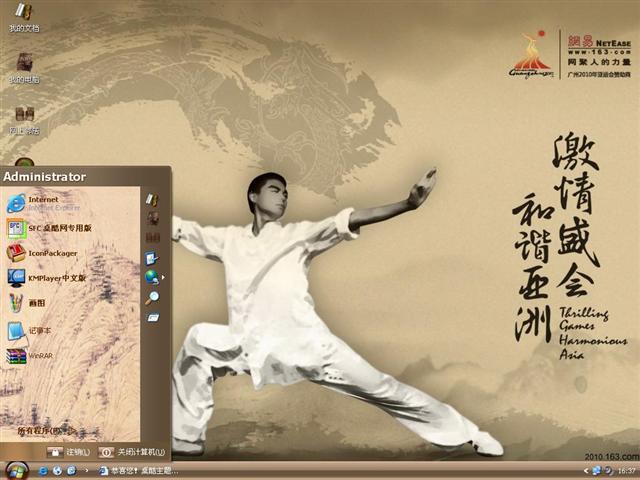Click the globe network connections icon in Start menu
Viewport: 640px width, 480px height.
[x=152, y=277]
